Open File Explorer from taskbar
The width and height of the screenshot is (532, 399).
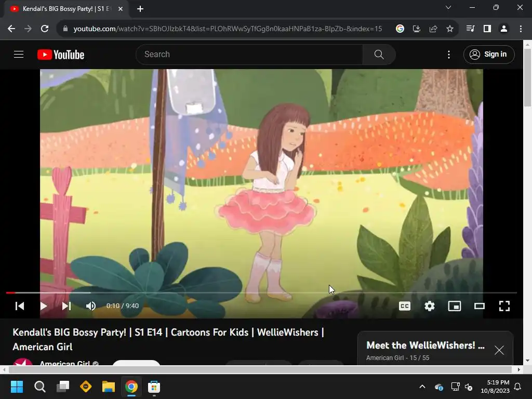tap(109, 387)
